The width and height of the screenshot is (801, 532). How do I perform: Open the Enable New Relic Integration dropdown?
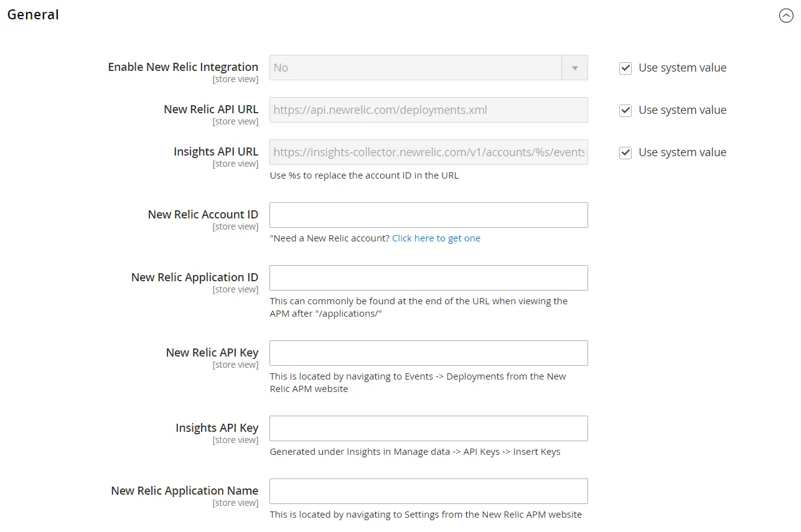428,67
